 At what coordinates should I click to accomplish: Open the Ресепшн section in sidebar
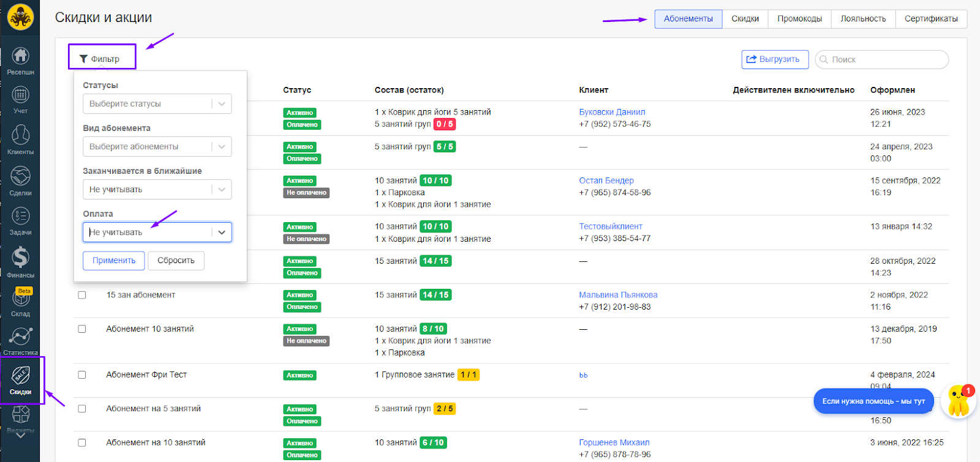[x=20, y=61]
